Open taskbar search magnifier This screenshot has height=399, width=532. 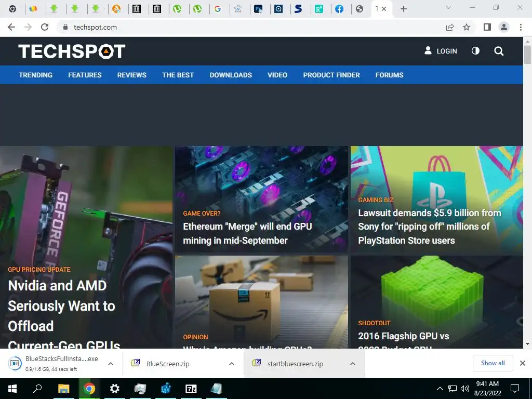tap(37, 389)
